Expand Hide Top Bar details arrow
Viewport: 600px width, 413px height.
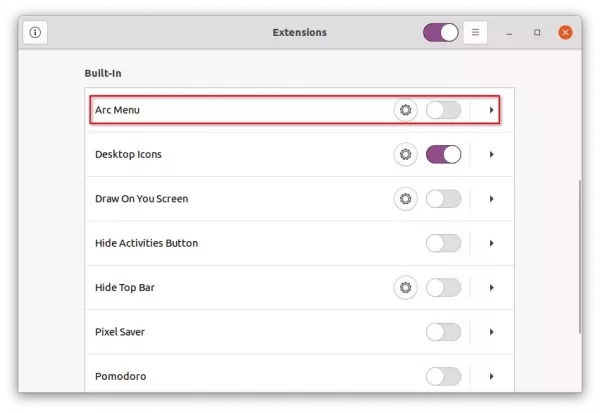pyautogui.click(x=491, y=287)
